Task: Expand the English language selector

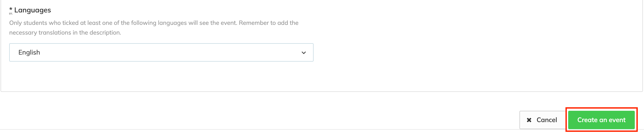Action: pos(161,52)
